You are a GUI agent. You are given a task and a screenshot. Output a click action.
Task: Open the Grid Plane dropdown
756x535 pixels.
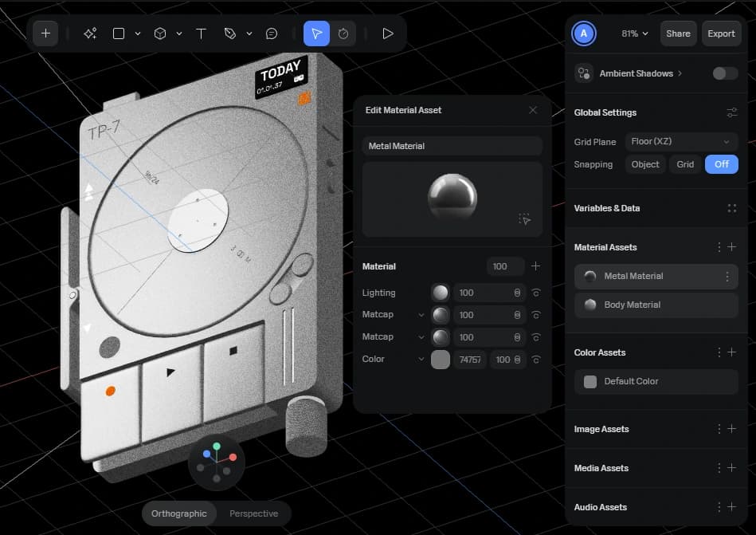tap(681, 141)
